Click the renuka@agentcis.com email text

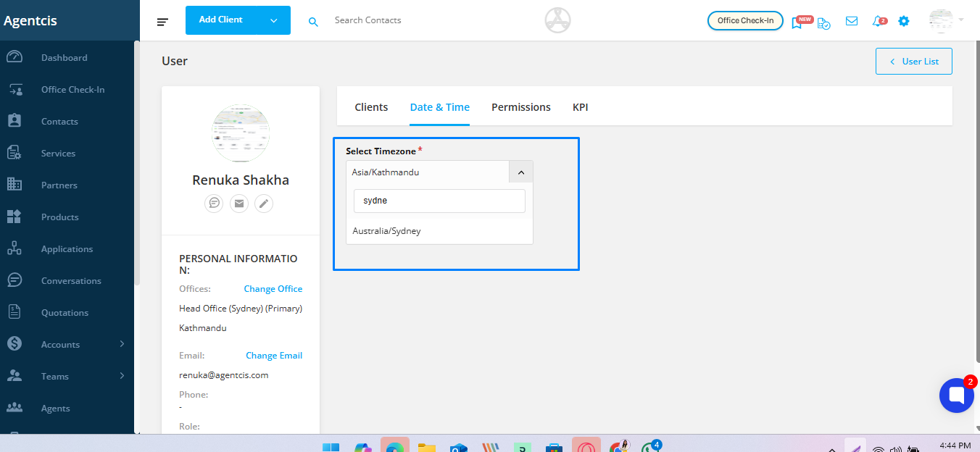[x=224, y=375]
